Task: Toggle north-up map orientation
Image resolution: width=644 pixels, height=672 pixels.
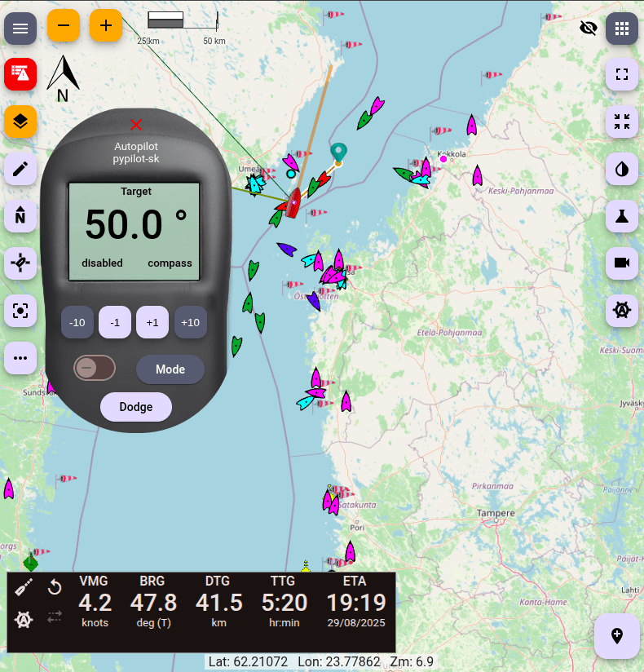Action: coord(20,216)
